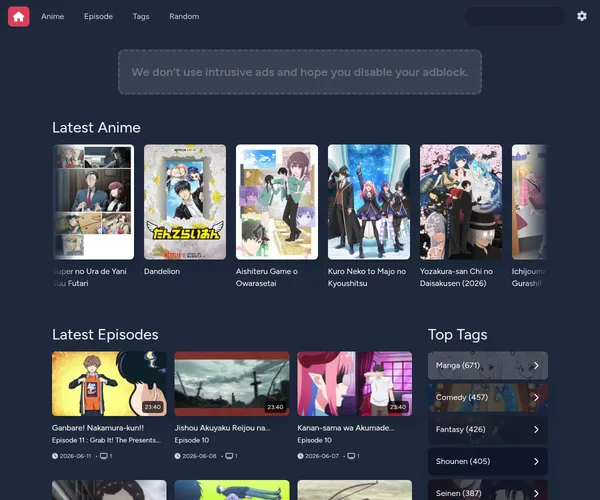The image size is (600, 500).
Task: Click comment icon under Kanan-sama wa Akumade
Action: (351, 456)
